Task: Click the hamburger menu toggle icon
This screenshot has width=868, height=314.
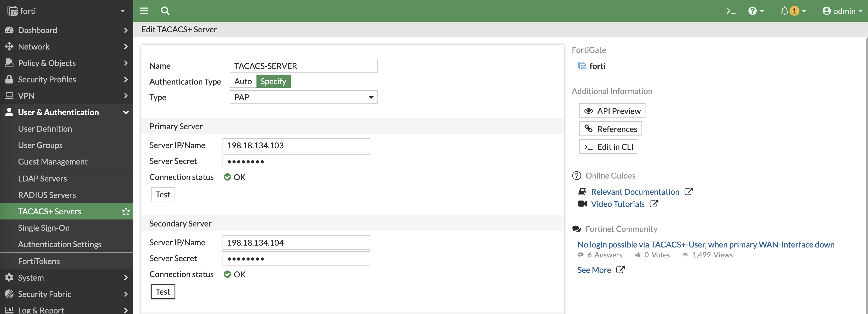Action: point(144,11)
